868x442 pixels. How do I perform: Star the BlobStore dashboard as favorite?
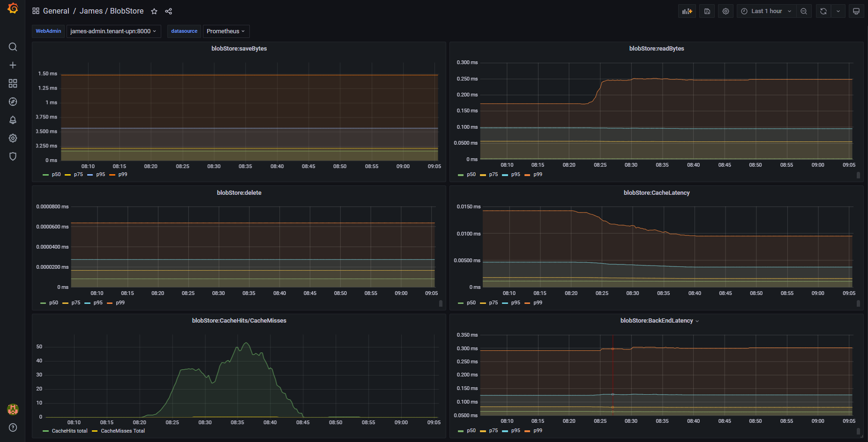coord(154,11)
